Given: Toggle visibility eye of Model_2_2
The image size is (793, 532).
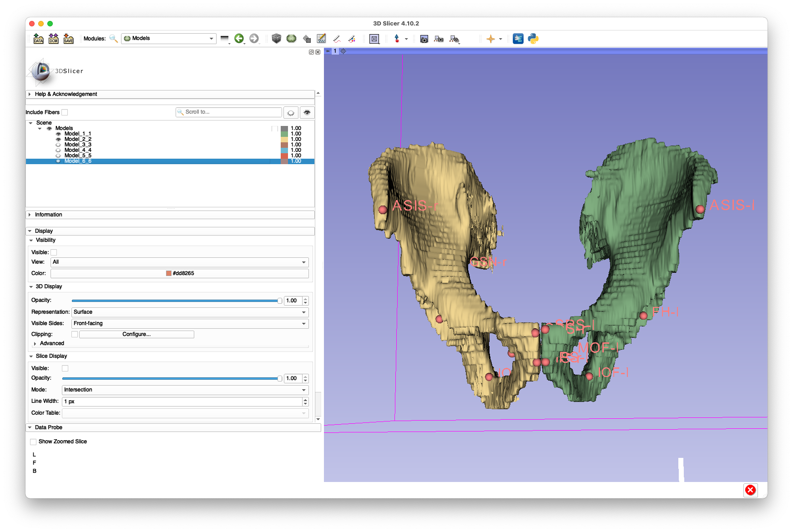Looking at the screenshot, I should (x=58, y=139).
